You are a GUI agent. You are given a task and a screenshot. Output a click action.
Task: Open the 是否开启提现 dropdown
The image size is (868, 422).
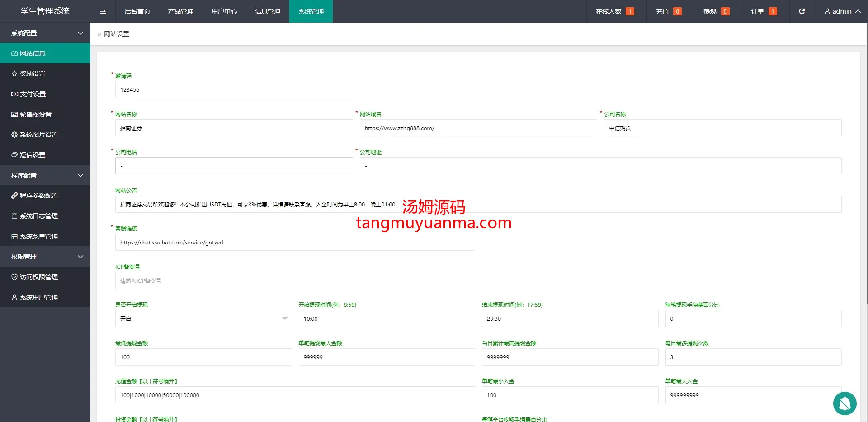point(203,319)
